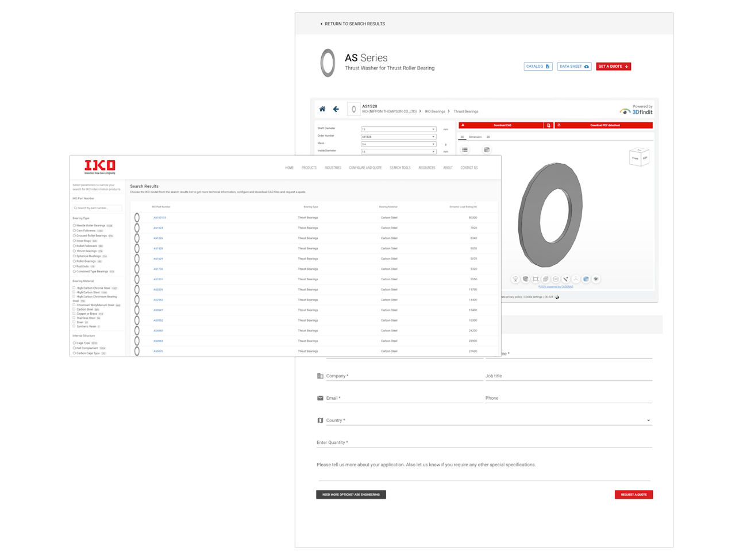This screenshot has width=747, height=560.
Task: Select the shaded cube view icon
Action: (525, 279)
